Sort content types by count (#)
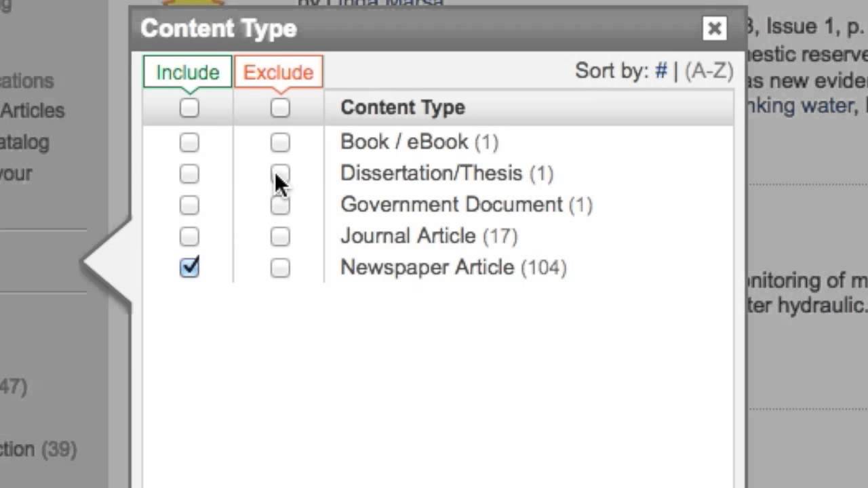Image resolution: width=868 pixels, height=488 pixels. click(660, 71)
